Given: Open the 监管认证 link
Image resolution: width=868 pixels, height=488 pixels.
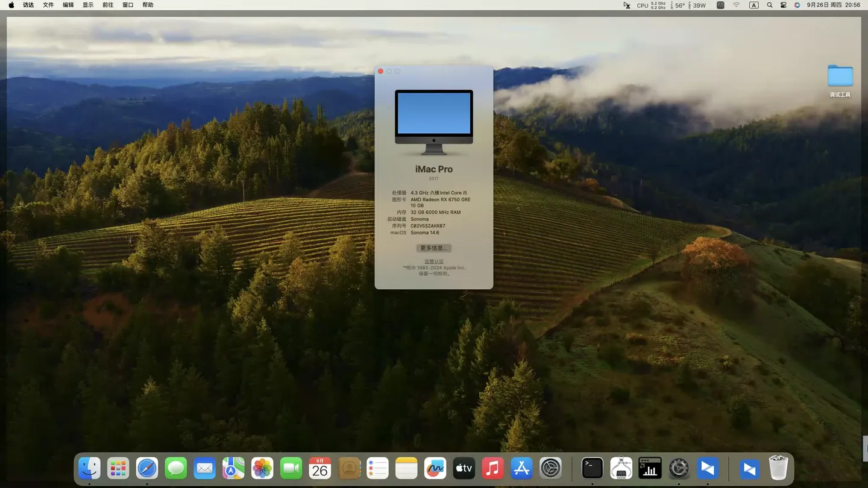Looking at the screenshot, I should coord(433,261).
